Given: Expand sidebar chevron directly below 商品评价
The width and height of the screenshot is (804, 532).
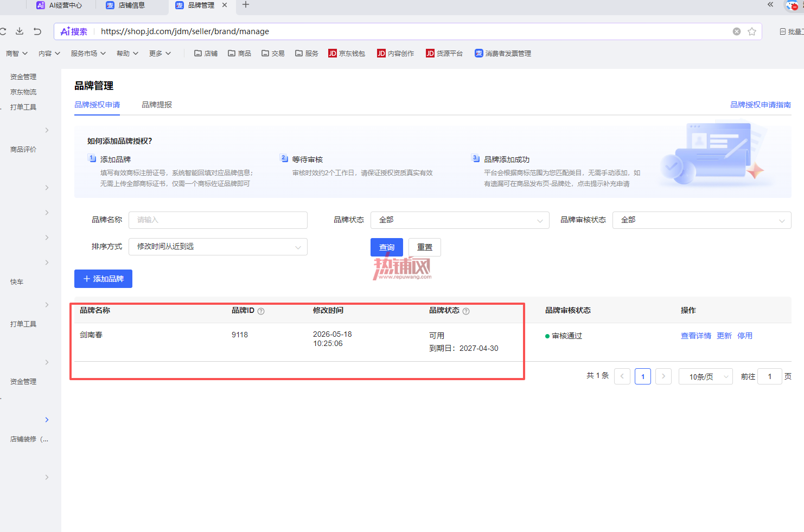Looking at the screenshot, I should coord(47,188).
